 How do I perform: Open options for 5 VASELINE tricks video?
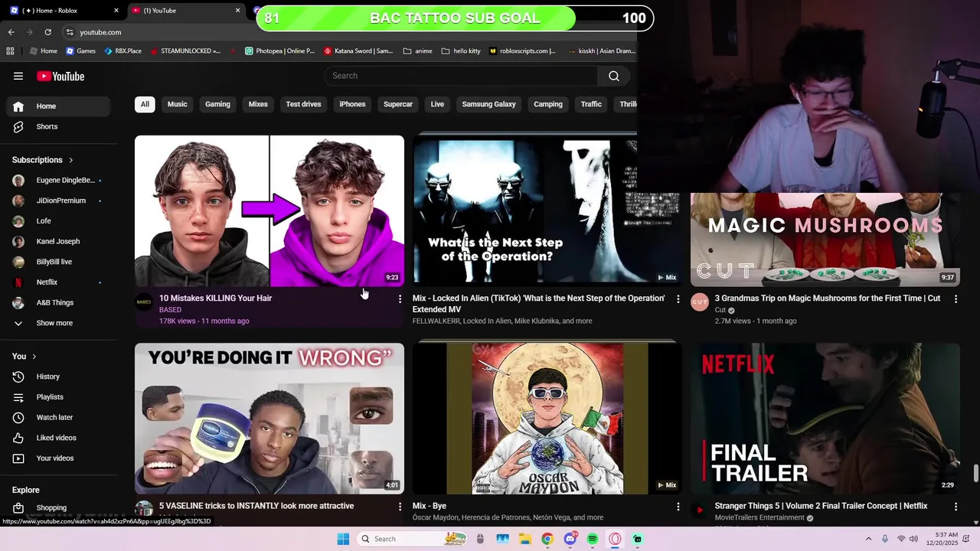400,507
